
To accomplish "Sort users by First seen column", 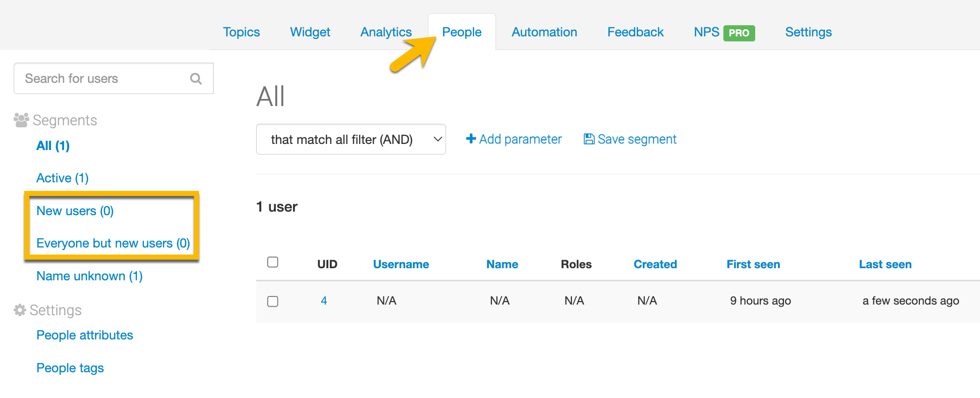I will (753, 264).
